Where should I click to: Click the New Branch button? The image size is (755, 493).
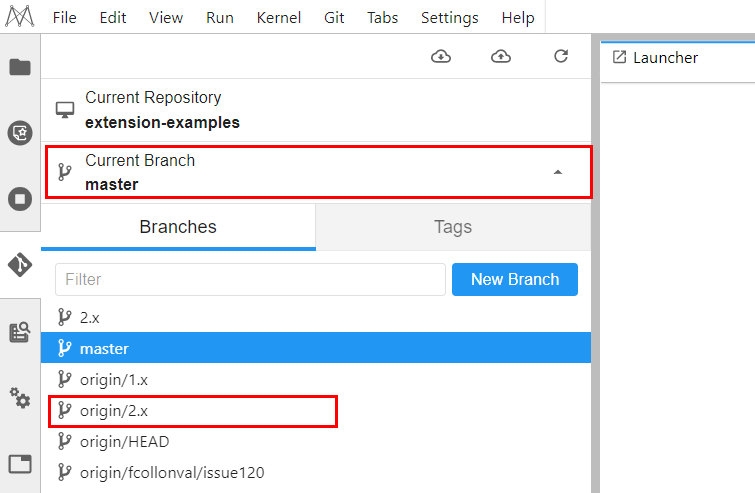[515, 279]
